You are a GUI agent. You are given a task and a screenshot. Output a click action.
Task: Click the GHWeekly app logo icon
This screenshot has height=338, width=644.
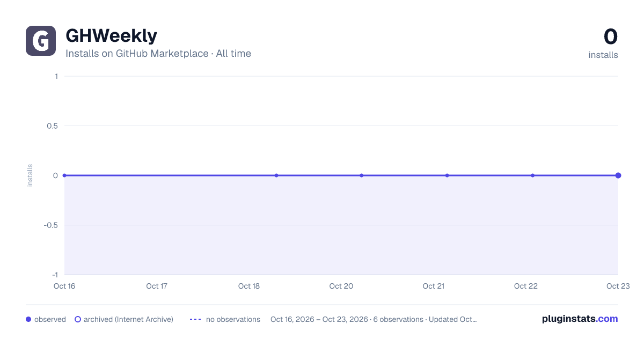[41, 41]
